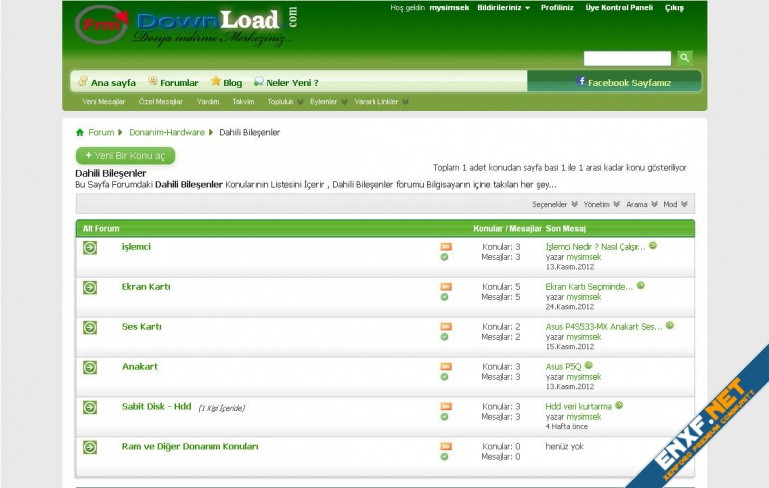Click go-to-last-post icon after Hdd veri kurtarma
769x488 pixels.
pyautogui.click(x=619, y=406)
